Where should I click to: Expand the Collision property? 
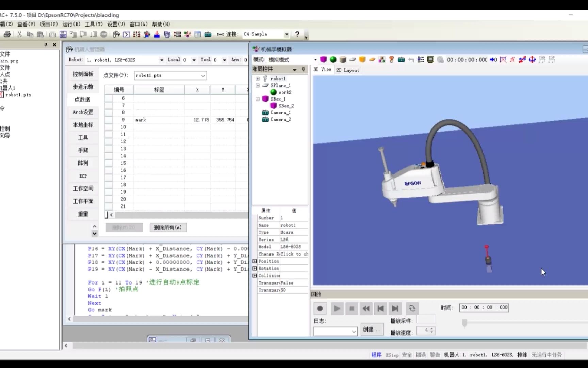point(255,276)
